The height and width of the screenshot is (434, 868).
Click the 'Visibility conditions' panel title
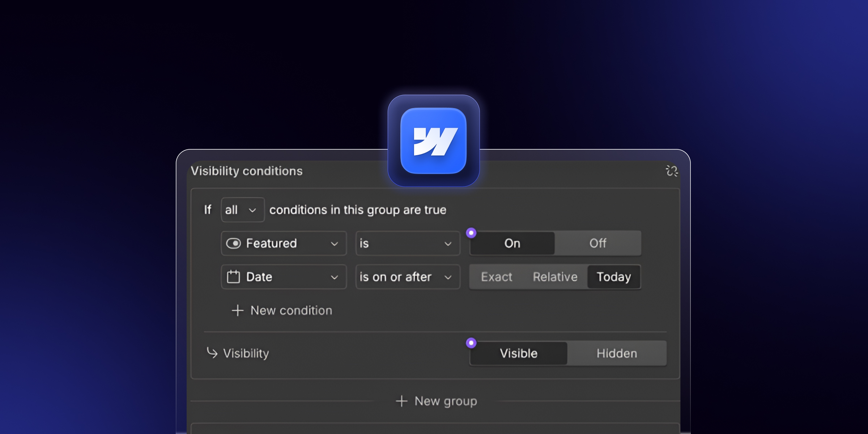click(247, 171)
